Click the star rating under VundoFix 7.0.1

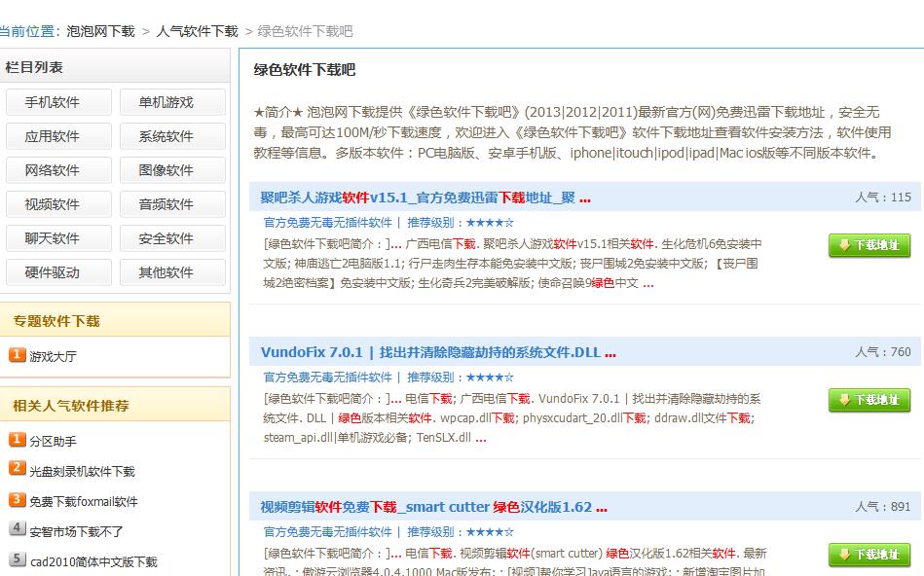pyautogui.click(x=490, y=378)
